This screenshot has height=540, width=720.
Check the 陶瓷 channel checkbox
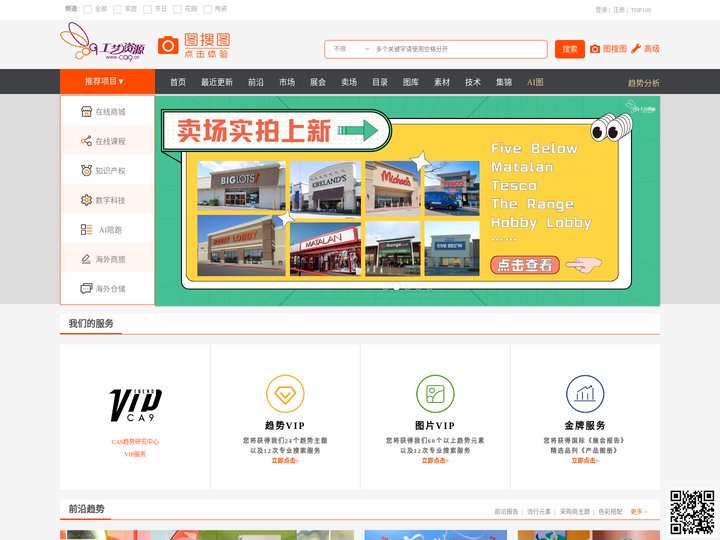[208, 9]
